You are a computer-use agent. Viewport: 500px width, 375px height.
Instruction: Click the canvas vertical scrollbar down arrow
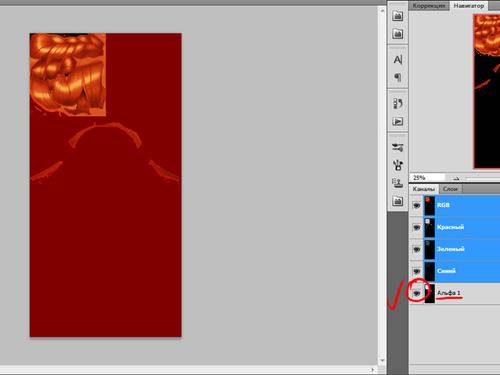point(382,361)
